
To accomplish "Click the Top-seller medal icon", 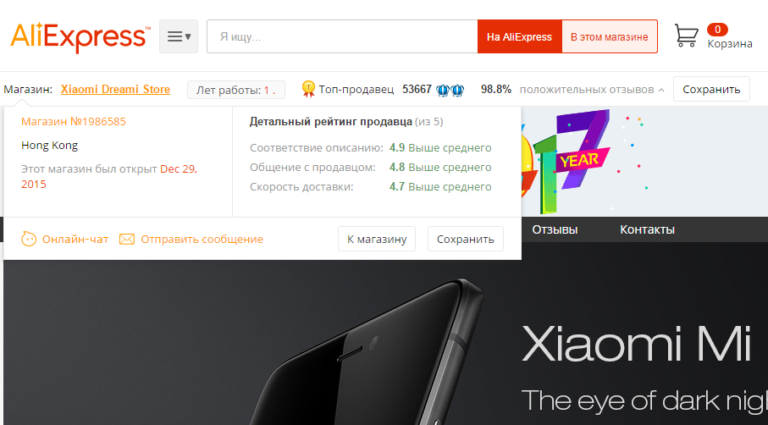I will pos(308,89).
